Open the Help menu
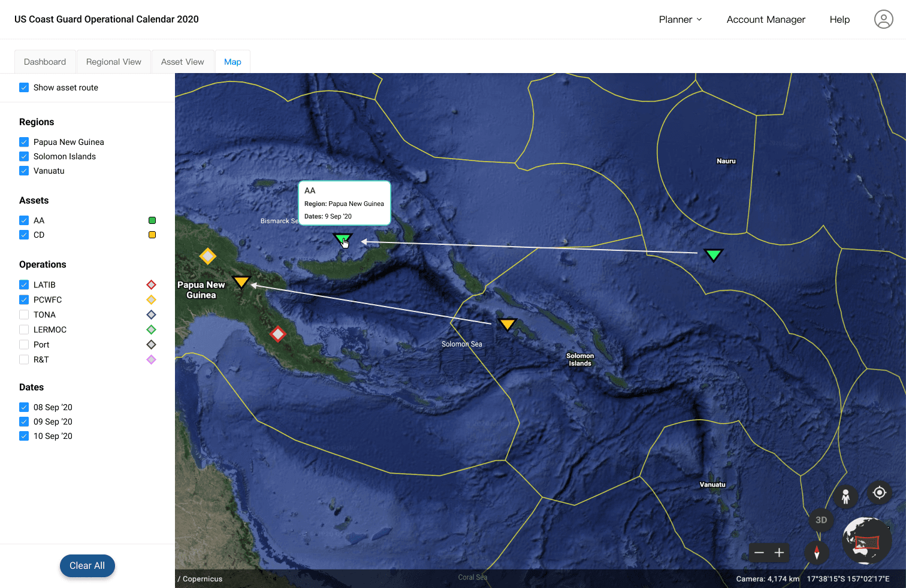The width and height of the screenshot is (906, 588). point(839,19)
